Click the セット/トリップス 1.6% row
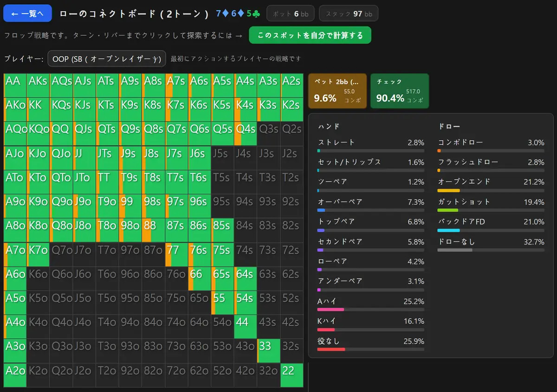The height and width of the screenshot is (392, 557). point(371,166)
